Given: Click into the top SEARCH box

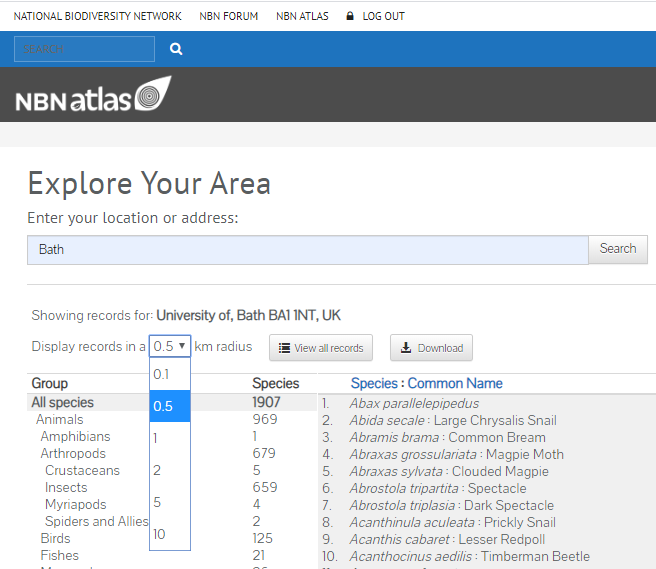Looking at the screenshot, I should [x=85, y=49].
